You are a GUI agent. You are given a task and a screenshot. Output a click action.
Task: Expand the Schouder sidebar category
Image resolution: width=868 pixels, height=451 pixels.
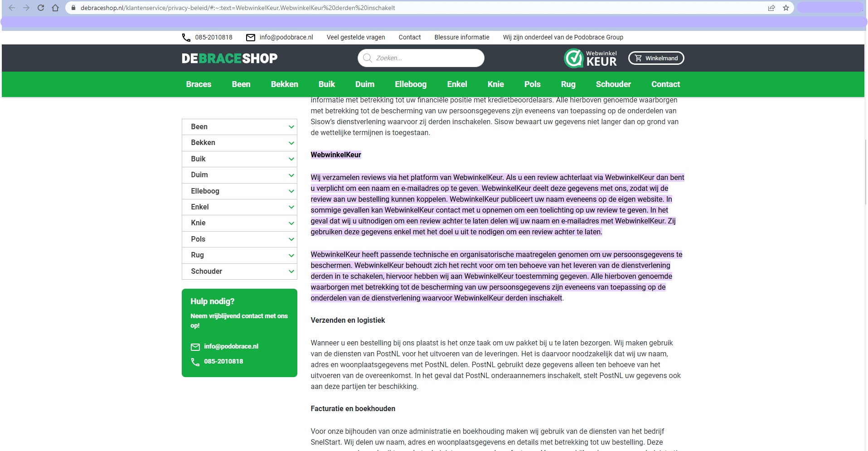point(291,272)
